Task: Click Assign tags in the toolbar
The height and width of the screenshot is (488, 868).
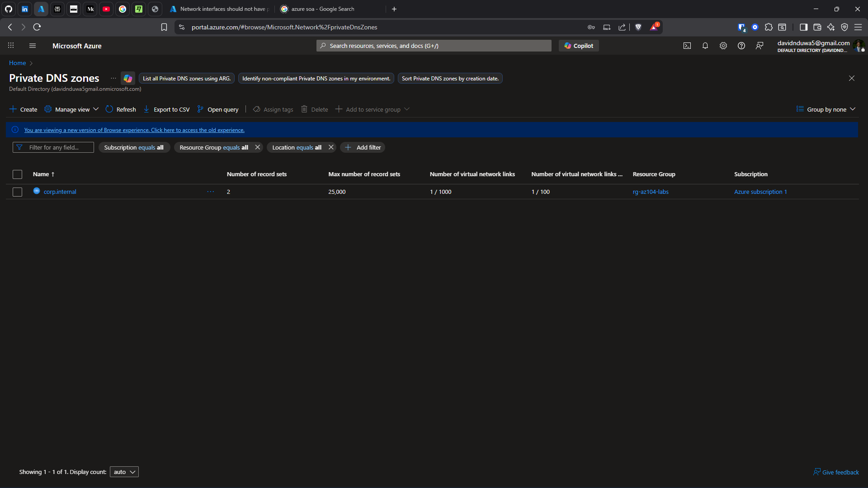Action: point(273,109)
